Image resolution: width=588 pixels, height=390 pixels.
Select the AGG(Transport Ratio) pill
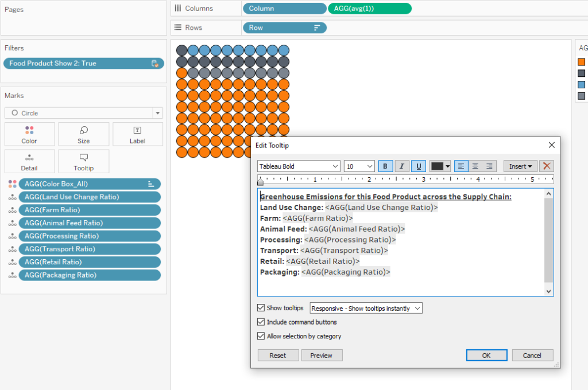[90, 249]
